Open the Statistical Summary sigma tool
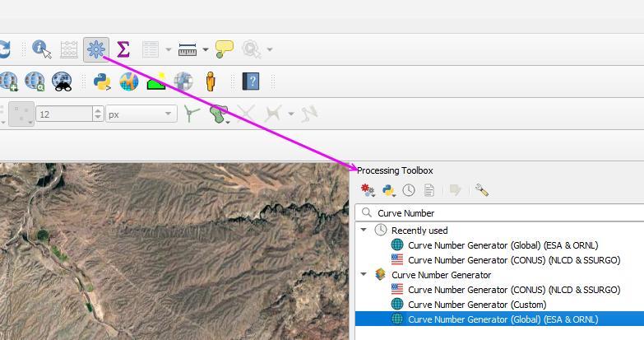This screenshot has width=644, height=340. click(x=123, y=50)
